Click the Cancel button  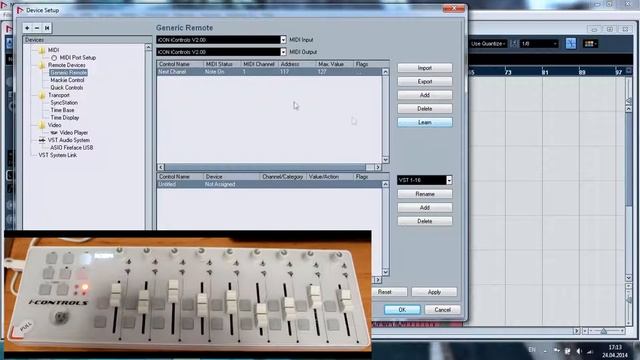click(442, 310)
